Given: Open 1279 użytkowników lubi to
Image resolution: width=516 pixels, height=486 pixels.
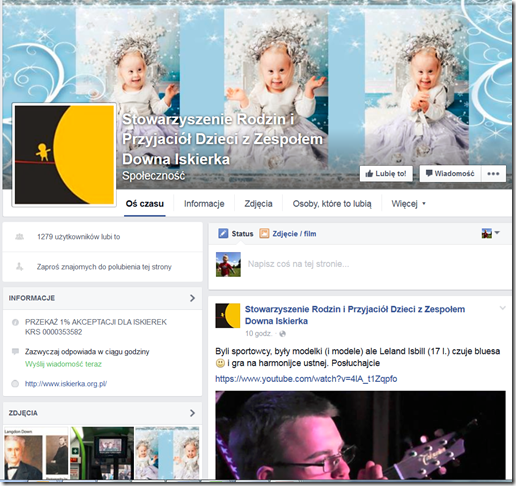Looking at the screenshot, I should [x=79, y=237].
